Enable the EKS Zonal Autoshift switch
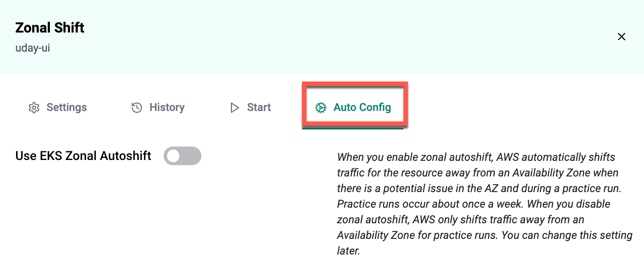Viewport: 644px width, 274px height. 182,156
